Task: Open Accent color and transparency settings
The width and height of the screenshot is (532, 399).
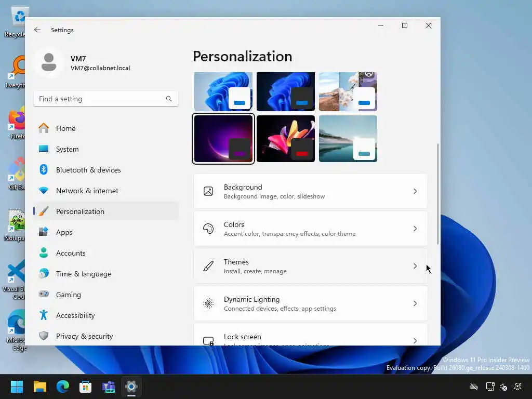Action: 310,229
